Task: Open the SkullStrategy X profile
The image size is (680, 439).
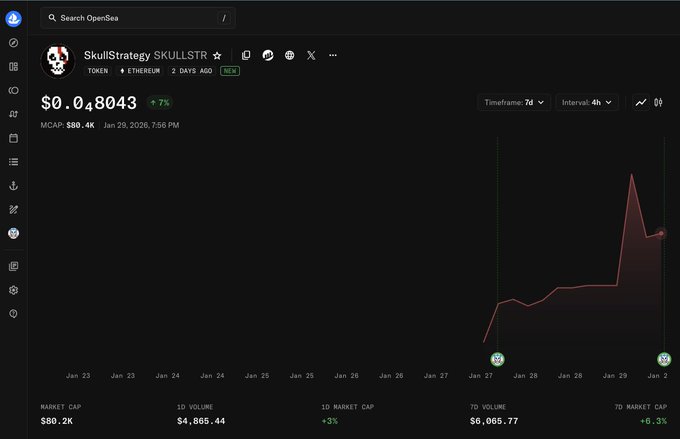Action: (311, 55)
